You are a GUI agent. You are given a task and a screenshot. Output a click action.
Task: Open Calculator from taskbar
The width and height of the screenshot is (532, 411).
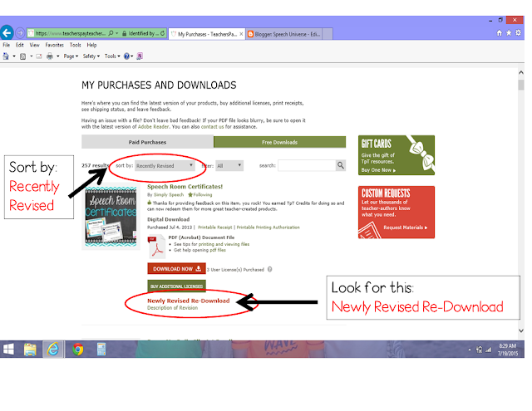[101, 350]
